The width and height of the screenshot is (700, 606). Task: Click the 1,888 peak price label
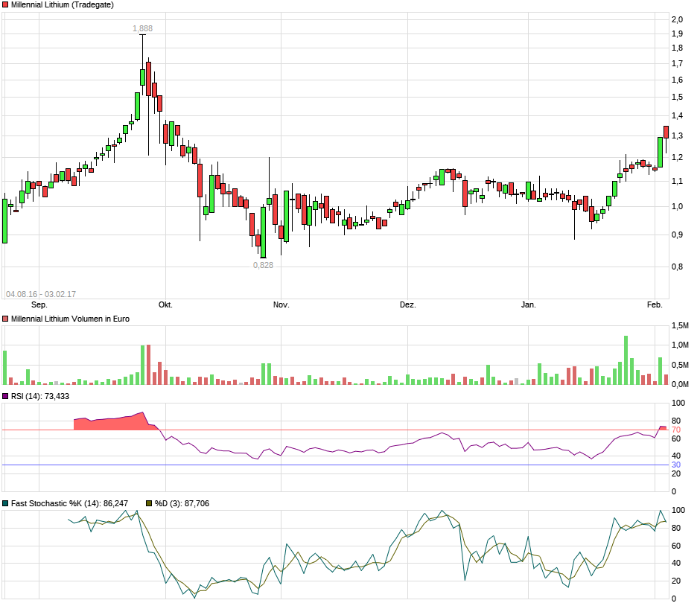click(x=142, y=28)
